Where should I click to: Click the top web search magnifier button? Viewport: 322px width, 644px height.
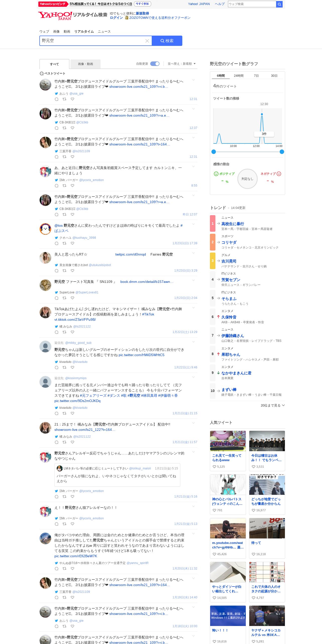click(279, 4)
